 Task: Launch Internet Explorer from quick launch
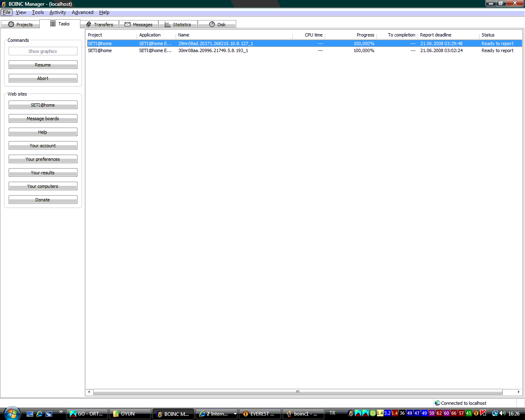39,414
